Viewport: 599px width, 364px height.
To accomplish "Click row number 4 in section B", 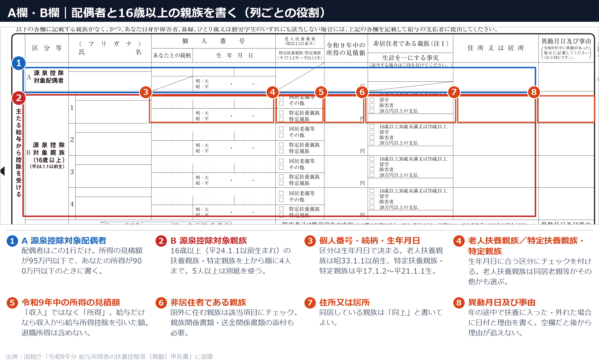I will [x=72, y=204].
